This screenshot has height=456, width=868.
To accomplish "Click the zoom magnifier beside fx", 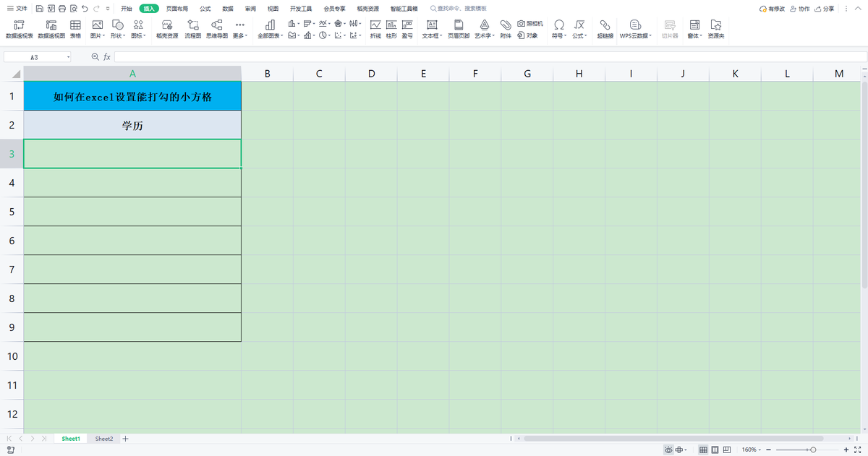I will click(95, 56).
